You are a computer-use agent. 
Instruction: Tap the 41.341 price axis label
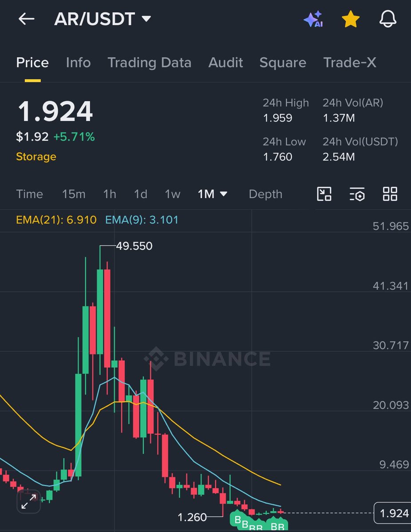click(x=391, y=286)
